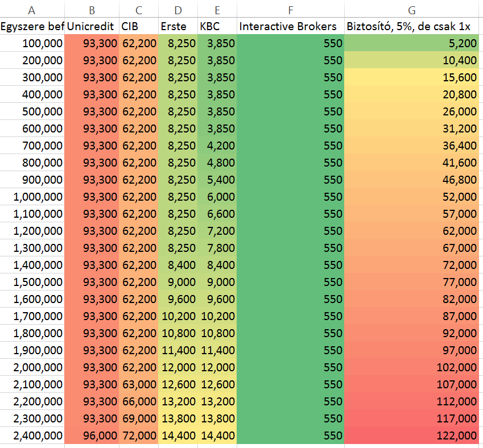Select cell with value 700,000
Screen dimensions: 483x448
pos(32,146)
